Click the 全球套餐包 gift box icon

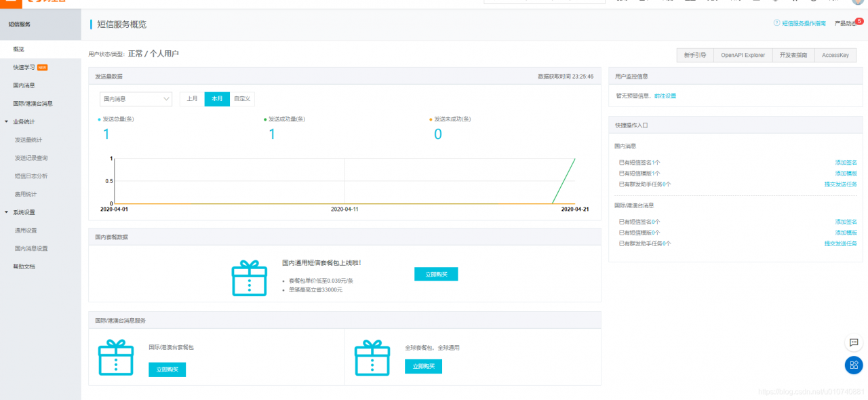click(x=372, y=358)
